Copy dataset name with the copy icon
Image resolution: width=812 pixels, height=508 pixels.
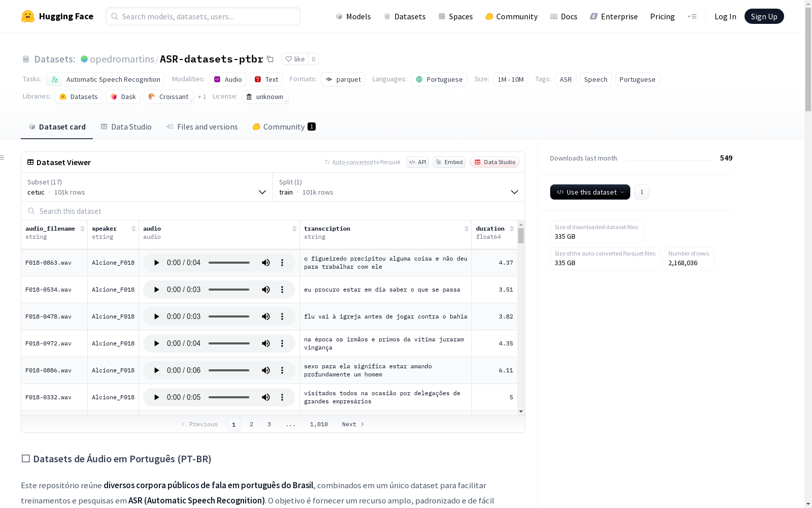270,59
